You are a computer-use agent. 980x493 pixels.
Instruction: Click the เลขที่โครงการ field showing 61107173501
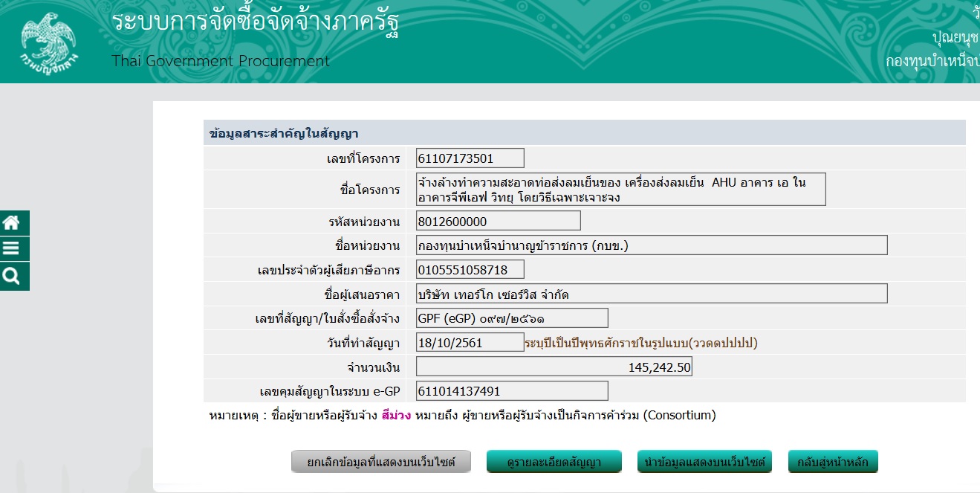pyautogui.click(x=470, y=158)
